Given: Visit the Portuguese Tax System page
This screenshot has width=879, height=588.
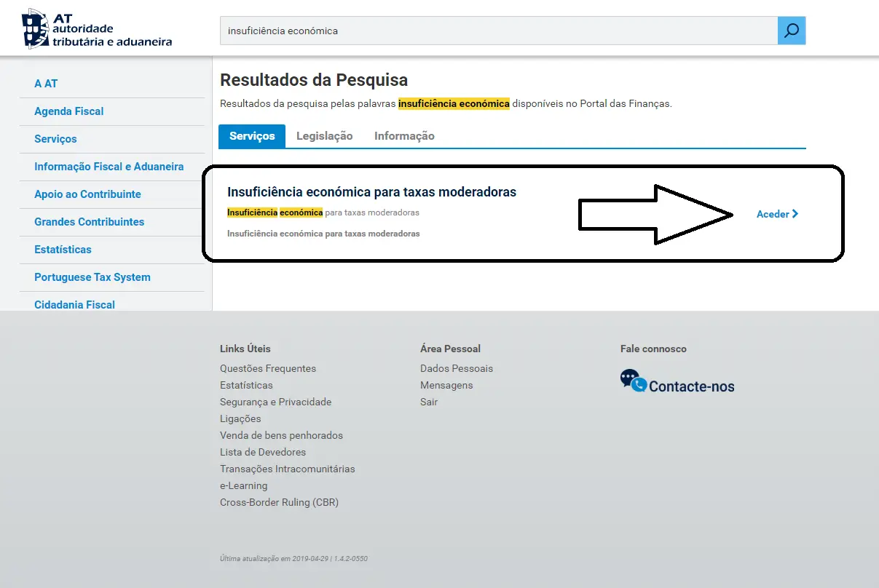Looking at the screenshot, I should click(92, 277).
